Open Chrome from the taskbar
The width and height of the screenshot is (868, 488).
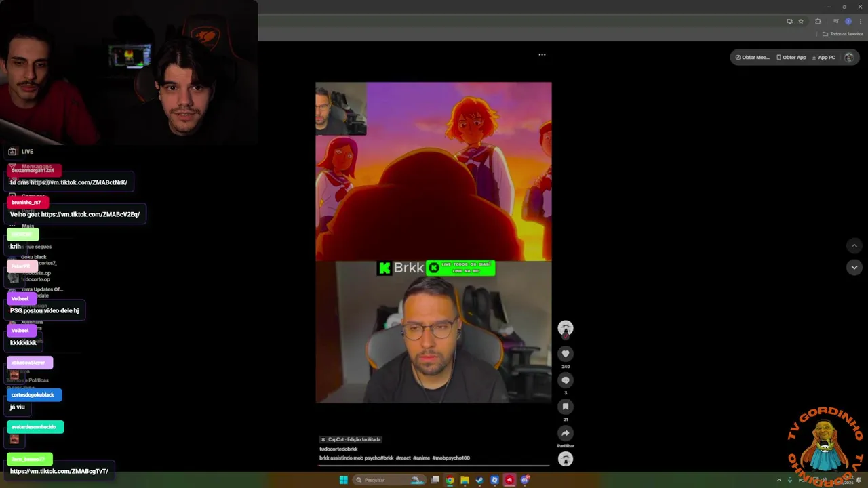tap(450, 480)
